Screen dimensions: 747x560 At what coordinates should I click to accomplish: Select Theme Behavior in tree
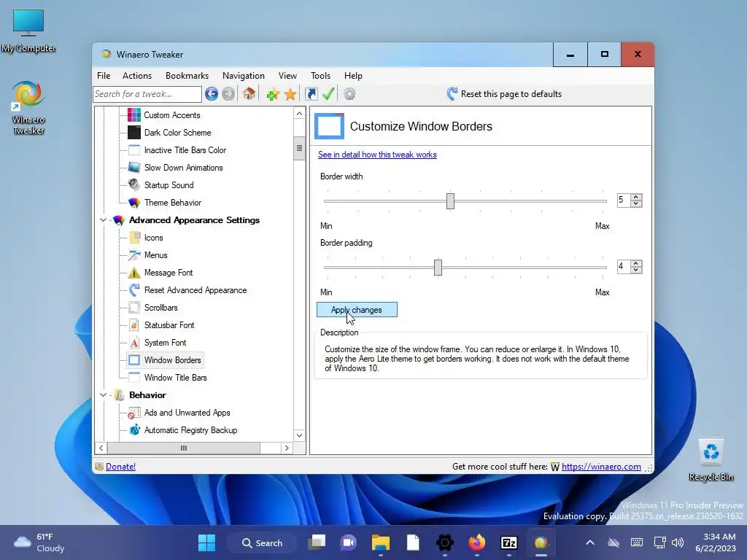172,203
